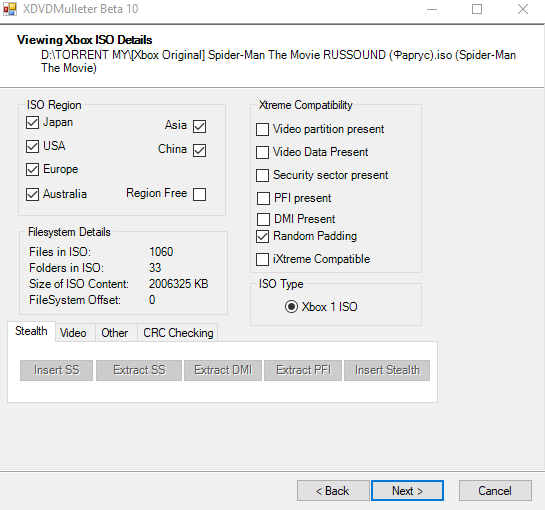This screenshot has width=545, height=510.
Task: Click the Extract PFI button
Action: pos(303,370)
